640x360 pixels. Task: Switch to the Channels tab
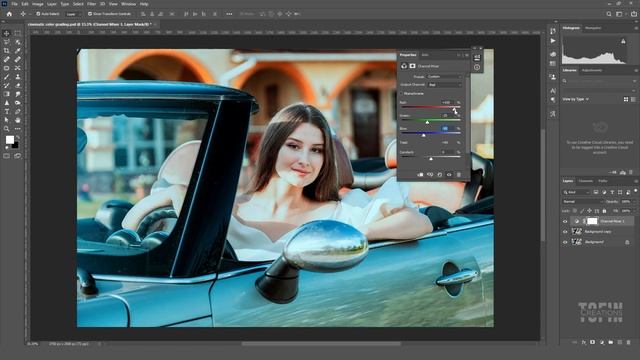coord(586,181)
